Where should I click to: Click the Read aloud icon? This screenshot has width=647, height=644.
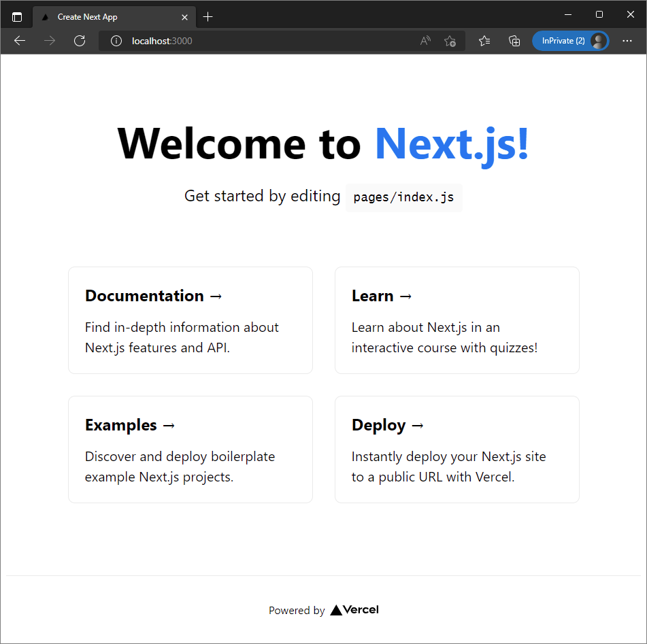425,41
